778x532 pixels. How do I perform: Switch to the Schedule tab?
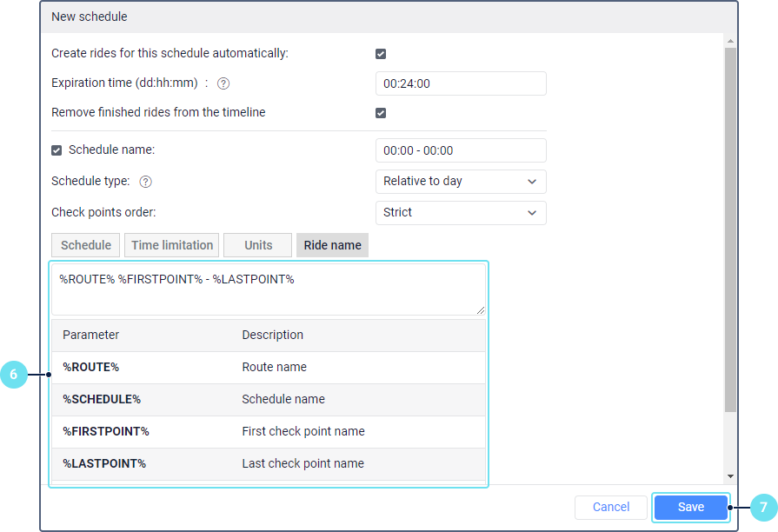point(85,245)
